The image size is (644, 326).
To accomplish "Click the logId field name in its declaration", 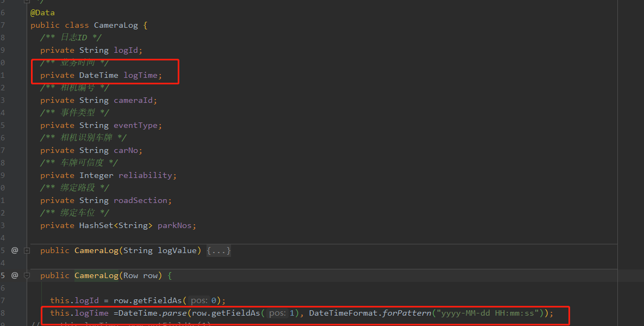I will pos(127,50).
